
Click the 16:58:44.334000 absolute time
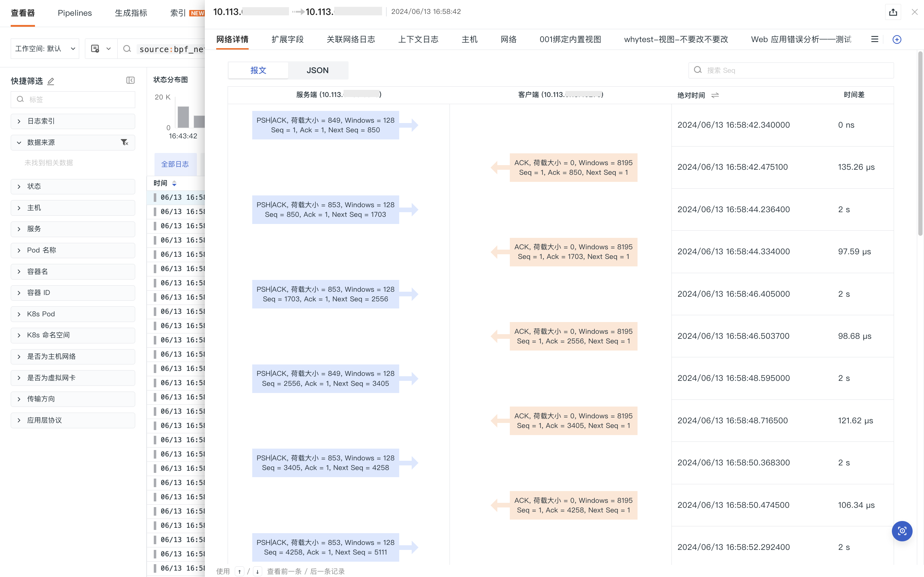pos(733,251)
